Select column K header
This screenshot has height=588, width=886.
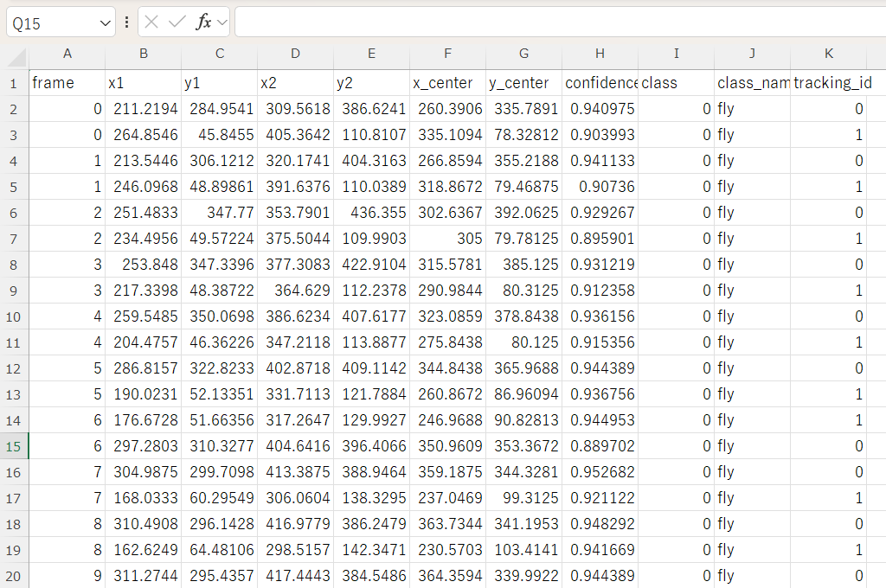pyautogui.click(x=828, y=54)
